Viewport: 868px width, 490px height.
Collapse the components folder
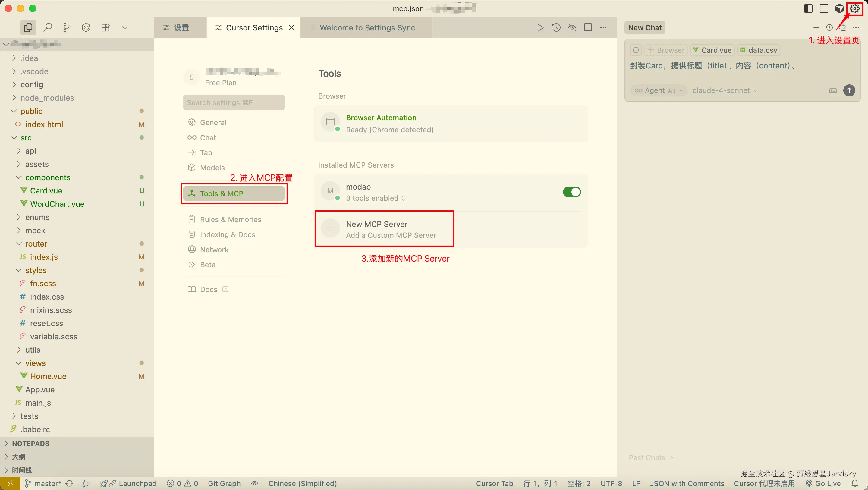pos(48,177)
